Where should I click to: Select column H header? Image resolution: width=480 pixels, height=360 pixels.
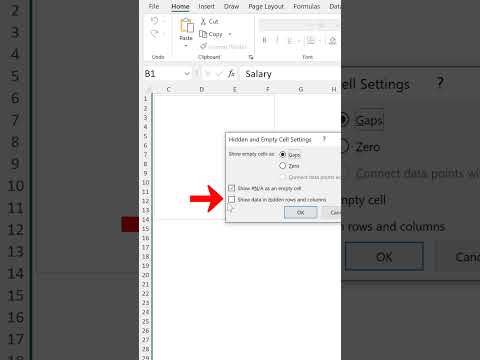(334, 90)
